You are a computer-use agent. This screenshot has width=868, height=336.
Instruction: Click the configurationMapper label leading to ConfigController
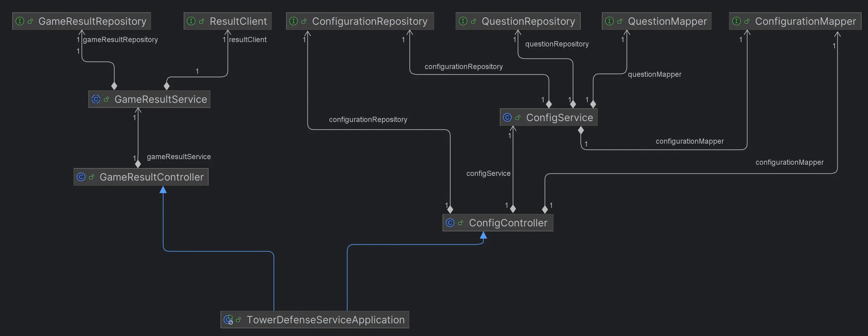point(789,162)
